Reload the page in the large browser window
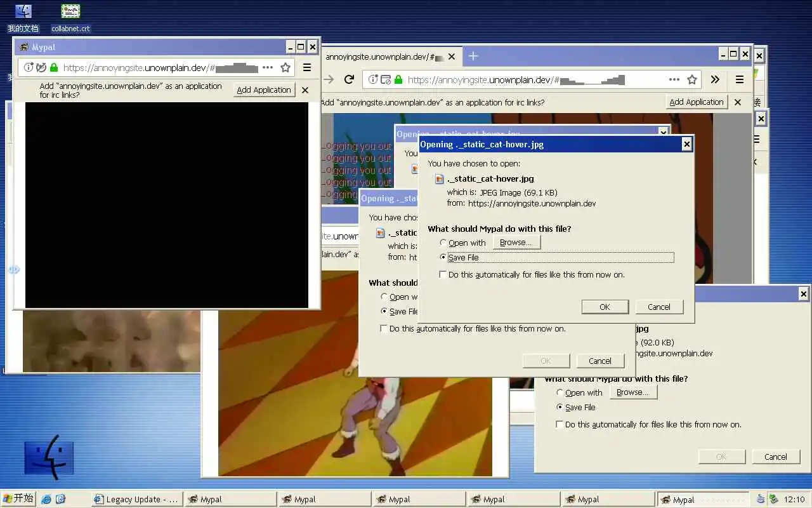Screen dimensions: 812x508 [349, 79]
